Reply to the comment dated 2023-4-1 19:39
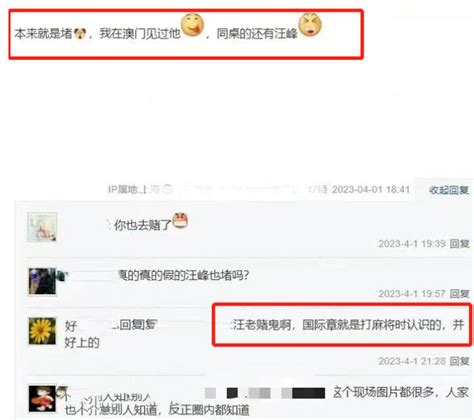Viewport: 474px width, 420px height. click(x=459, y=244)
